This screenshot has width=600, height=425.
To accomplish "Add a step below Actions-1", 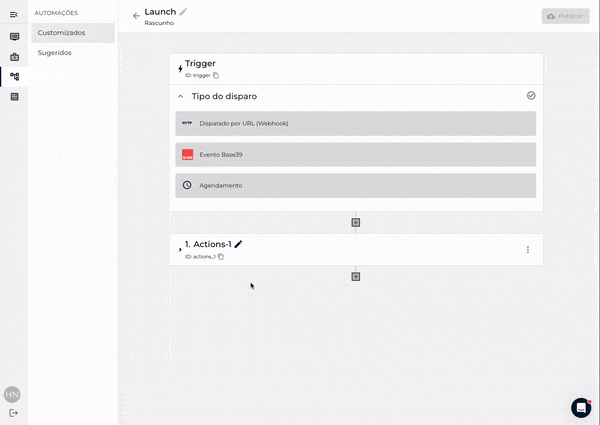I will (355, 276).
